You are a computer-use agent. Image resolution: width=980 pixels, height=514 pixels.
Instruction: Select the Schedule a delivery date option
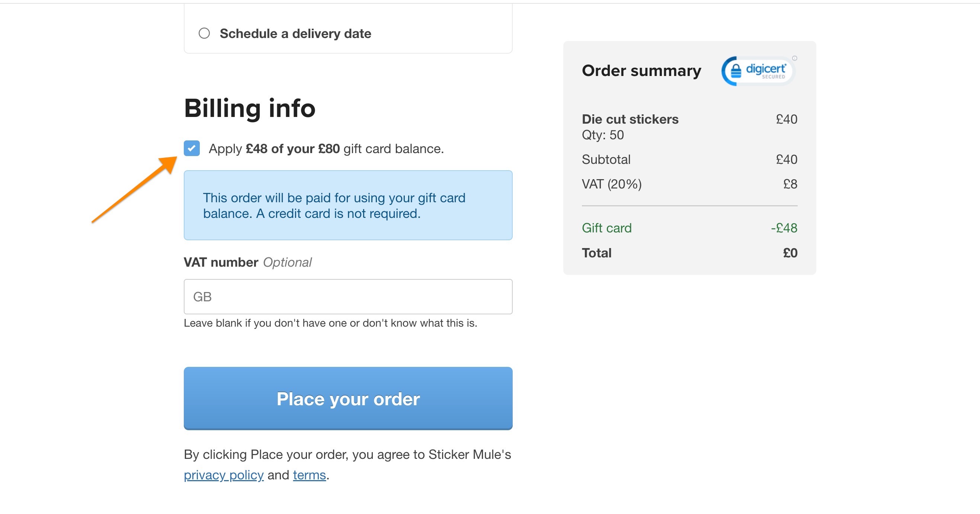coord(204,33)
